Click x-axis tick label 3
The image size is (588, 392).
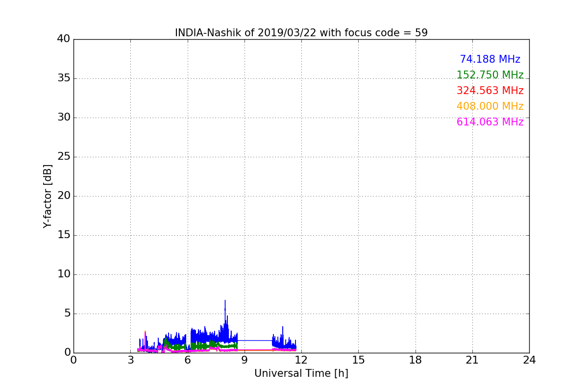point(130,360)
